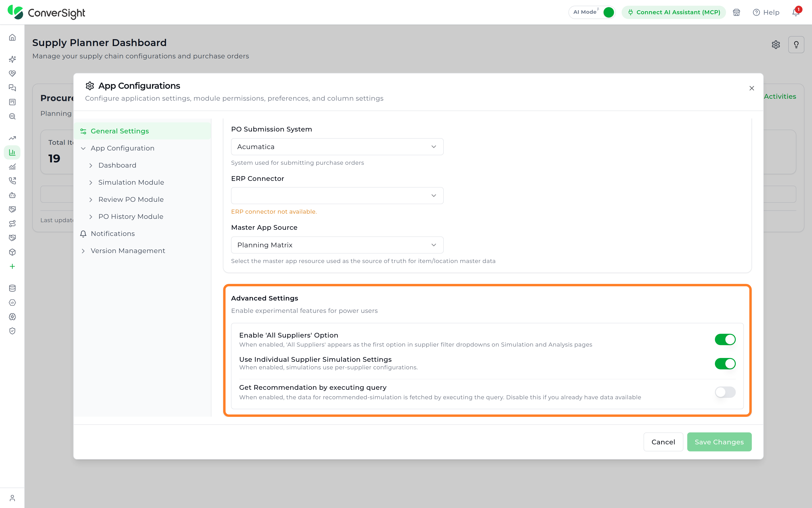
Task: Disable the 'All Suppliers' Option toggle
Action: pyautogui.click(x=725, y=339)
